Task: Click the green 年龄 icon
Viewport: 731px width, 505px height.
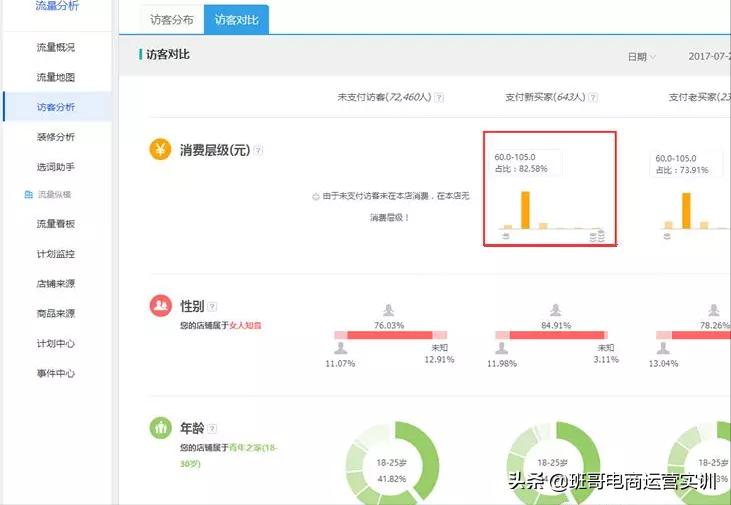Action: point(160,428)
